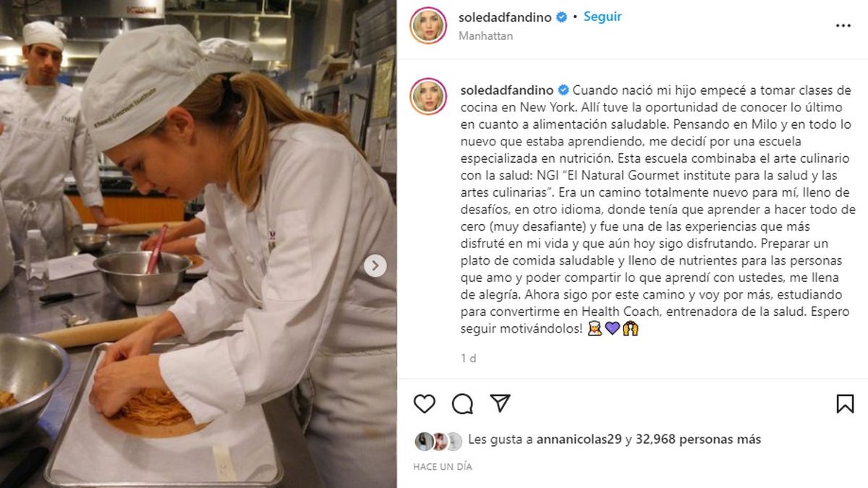Viewport: 868px width, 488px height.
Task: Open soledadfandino username in caption
Action: pos(506,90)
